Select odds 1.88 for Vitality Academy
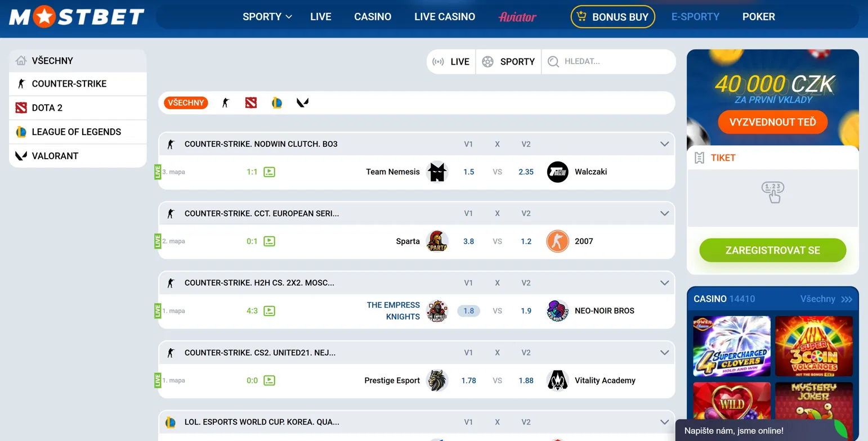This screenshot has height=441, width=868. point(526,381)
